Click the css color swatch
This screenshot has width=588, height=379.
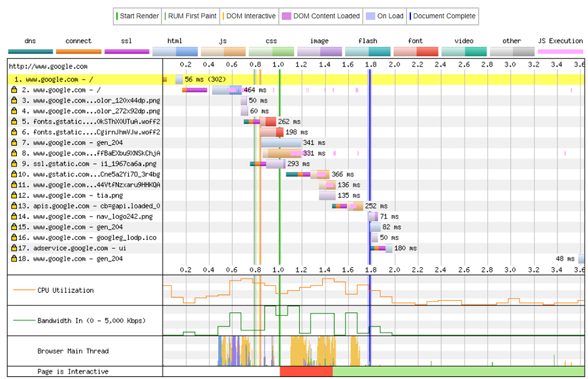(x=272, y=52)
